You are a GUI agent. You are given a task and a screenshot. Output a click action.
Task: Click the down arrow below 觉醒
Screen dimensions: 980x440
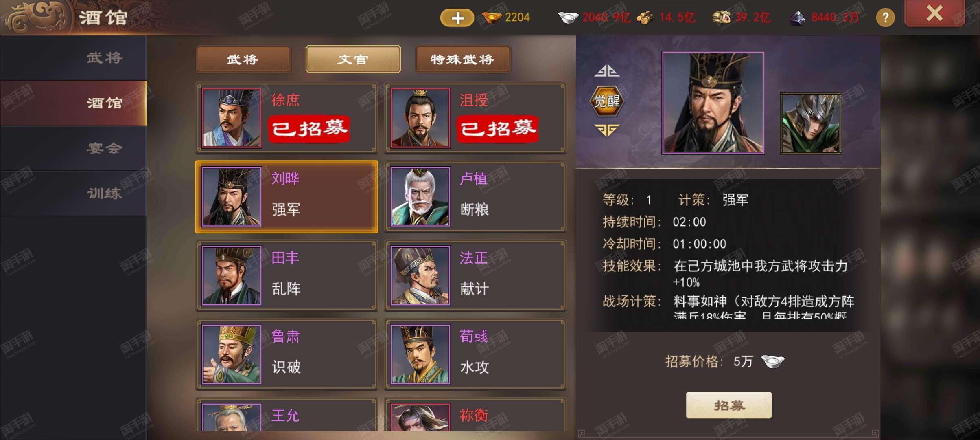click(607, 130)
